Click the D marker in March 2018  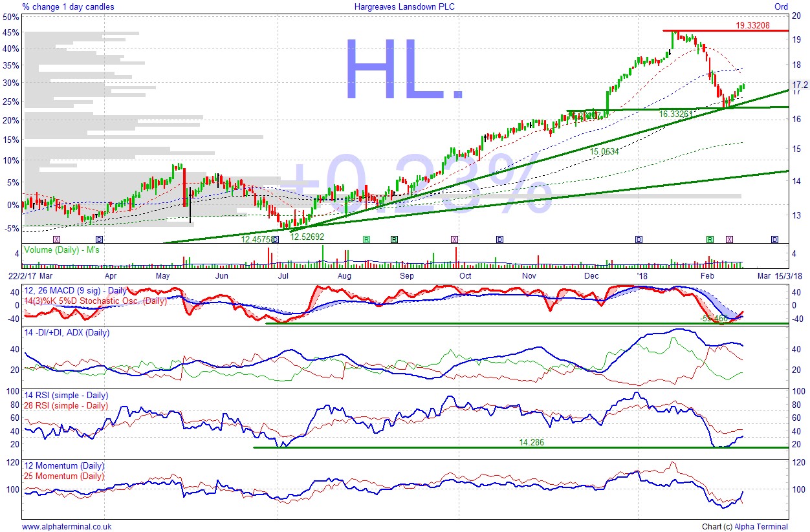774,239
